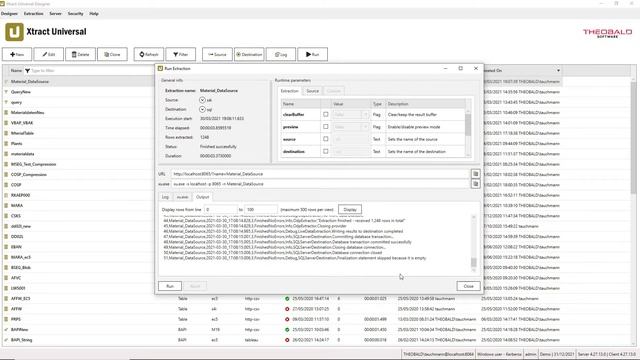This screenshot has height=360, width=640.
Task: Click the red status icon of AFPW row
Action: [x=287, y=309]
